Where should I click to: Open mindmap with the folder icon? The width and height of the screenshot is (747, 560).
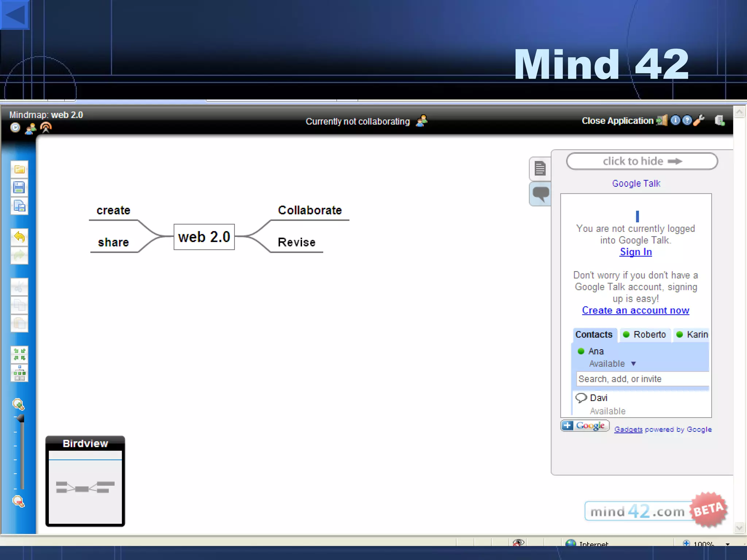pyautogui.click(x=19, y=169)
